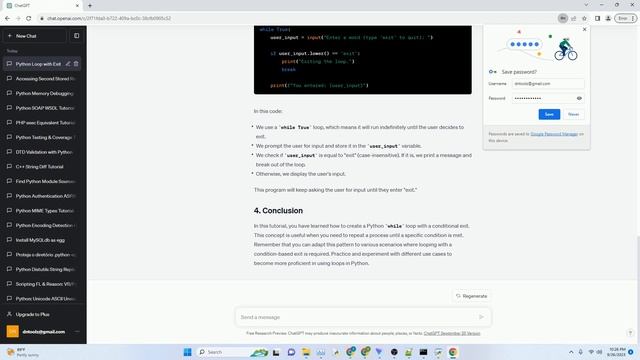
Task: Open the DTD Validation with Python conversation
Action: (x=42, y=152)
